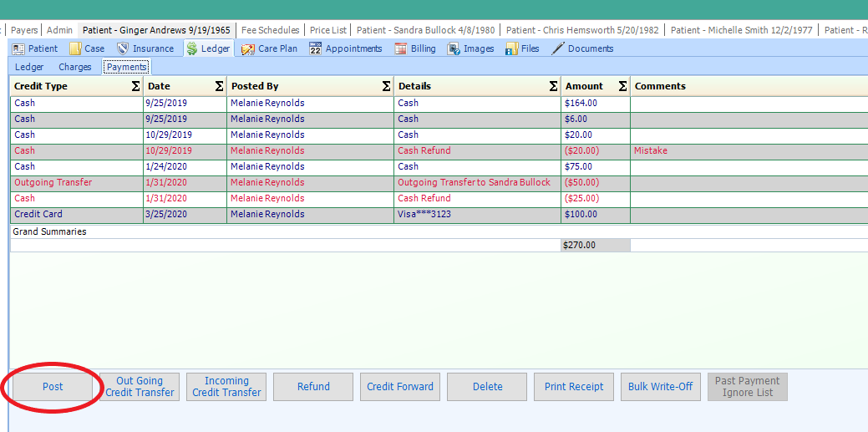Switch to the Charges sub-tab
Image resolution: width=868 pixels, height=432 pixels.
tap(74, 67)
